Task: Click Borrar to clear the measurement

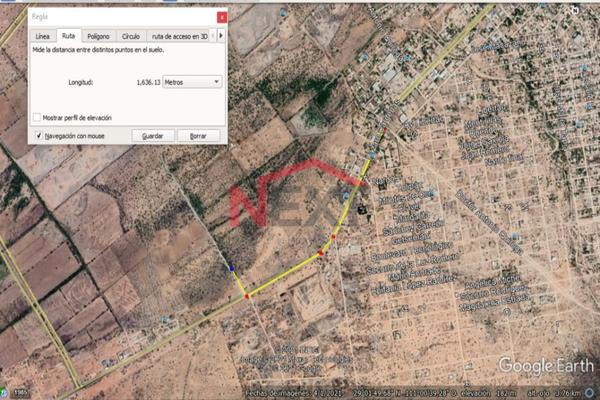Action: [x=198, y=135]
